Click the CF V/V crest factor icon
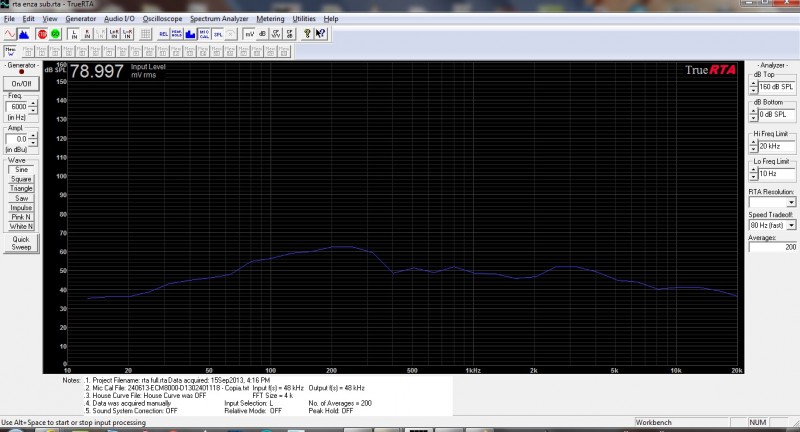 pos(276,34)
